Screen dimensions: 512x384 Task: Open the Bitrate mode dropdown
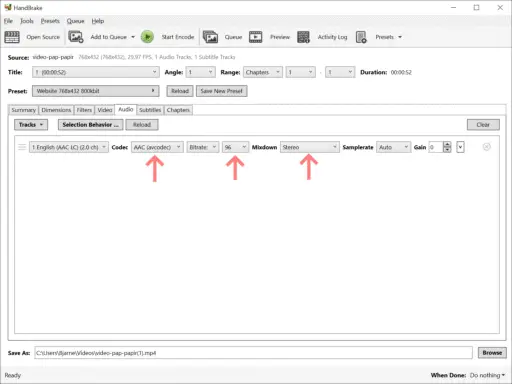click(203, 147)
